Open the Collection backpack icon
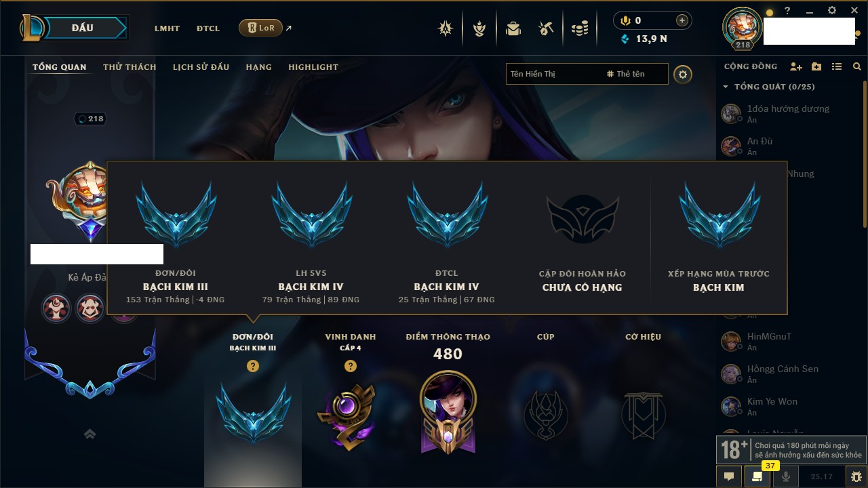Image resolution: width=868 pixels, height=488 pixels. point(513,28)
